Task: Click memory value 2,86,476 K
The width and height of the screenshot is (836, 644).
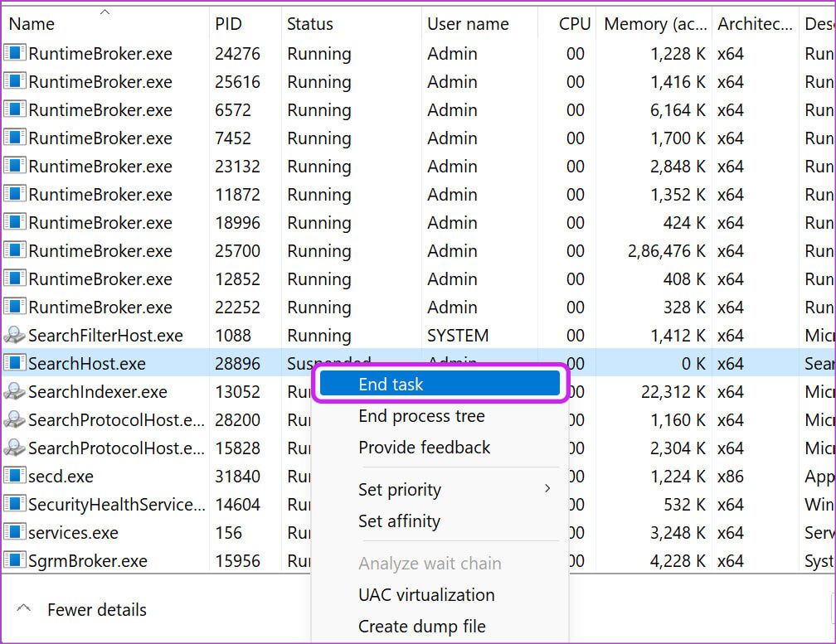Action: pos(667,251)
